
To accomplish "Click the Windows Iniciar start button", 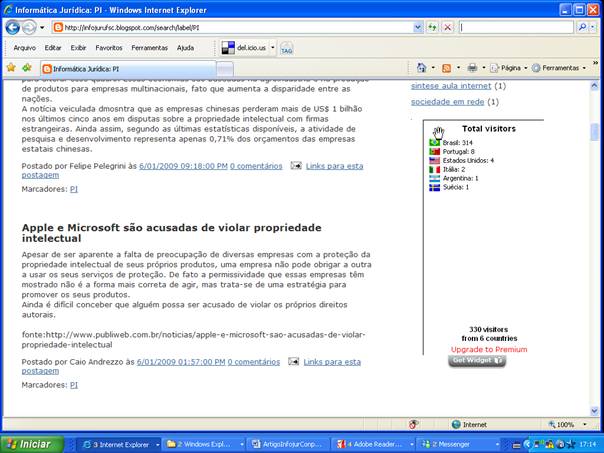I will tap(28, 443).
